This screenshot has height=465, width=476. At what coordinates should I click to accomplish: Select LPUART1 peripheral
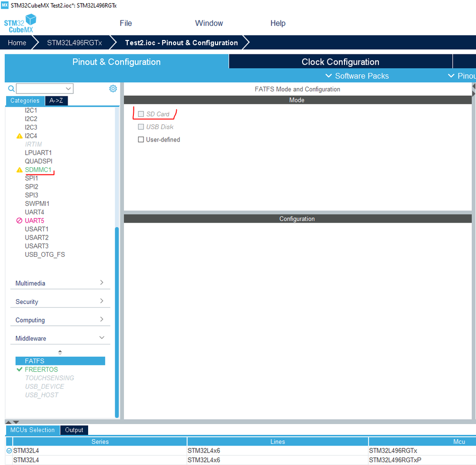pos(38,152)
